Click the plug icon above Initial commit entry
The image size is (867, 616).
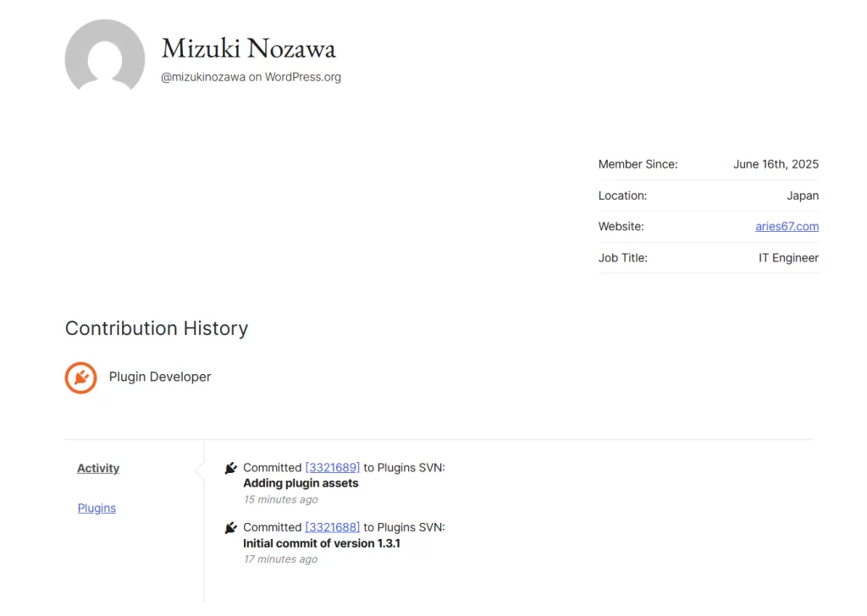click(x=230, y=526)
